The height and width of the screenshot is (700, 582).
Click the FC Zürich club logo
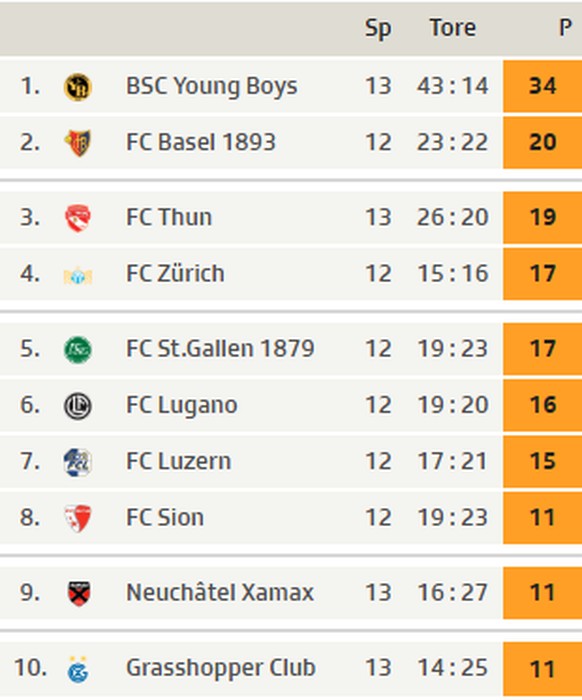pyautogui.click(x=78, y=275)
